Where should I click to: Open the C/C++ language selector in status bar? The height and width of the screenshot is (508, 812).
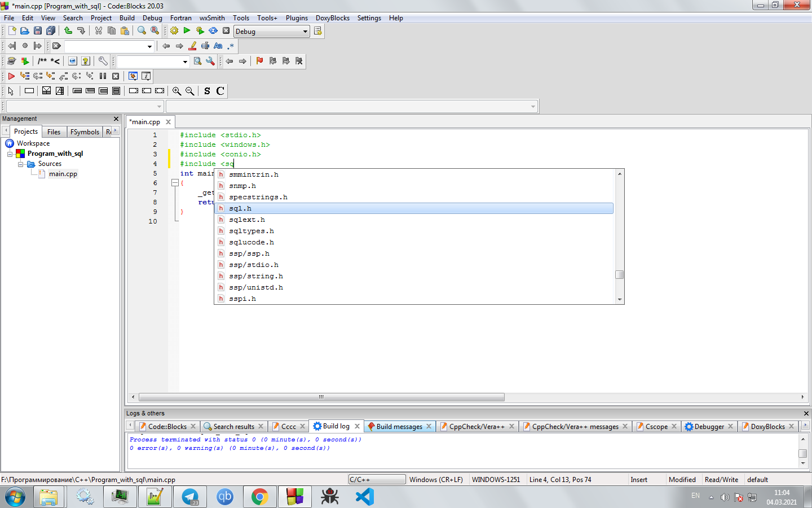pos(377,479)
